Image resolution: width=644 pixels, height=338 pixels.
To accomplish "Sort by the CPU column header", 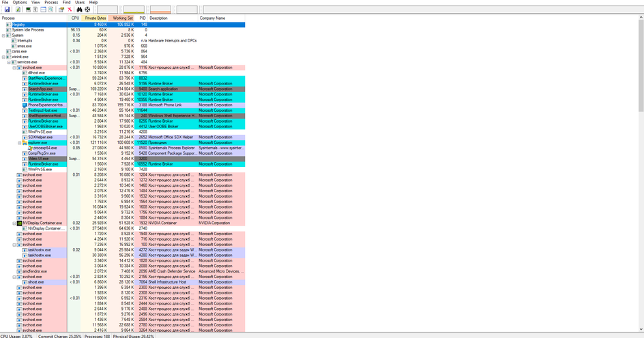I will point(74,18).
